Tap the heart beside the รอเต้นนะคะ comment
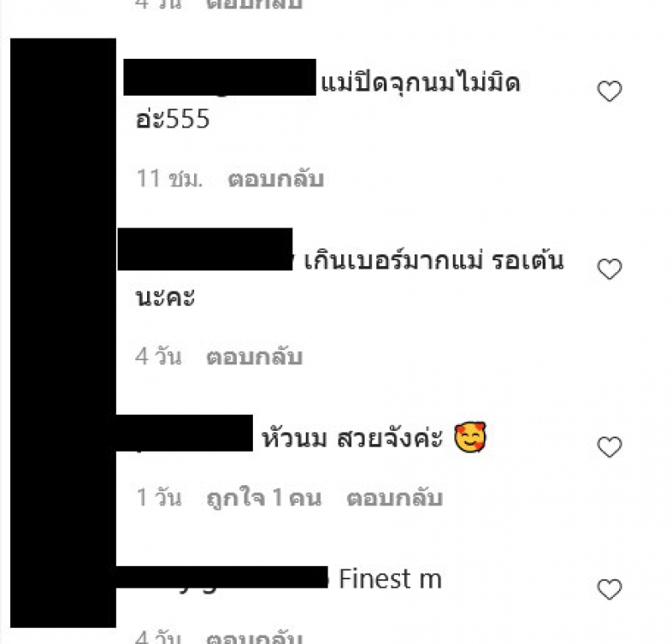The image size is (672, 644). 610,269
